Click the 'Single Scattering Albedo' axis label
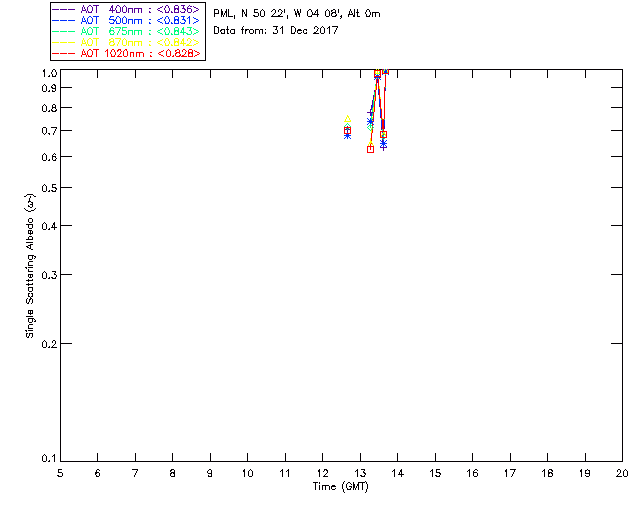The width and height of the screenshot is (640, 512). pos(30,265)
